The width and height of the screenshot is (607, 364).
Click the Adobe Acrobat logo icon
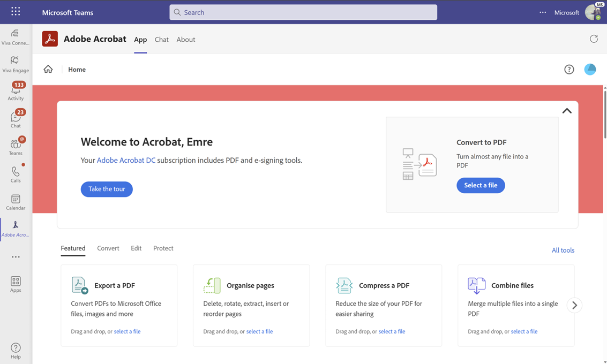click(x=50, y=39)
